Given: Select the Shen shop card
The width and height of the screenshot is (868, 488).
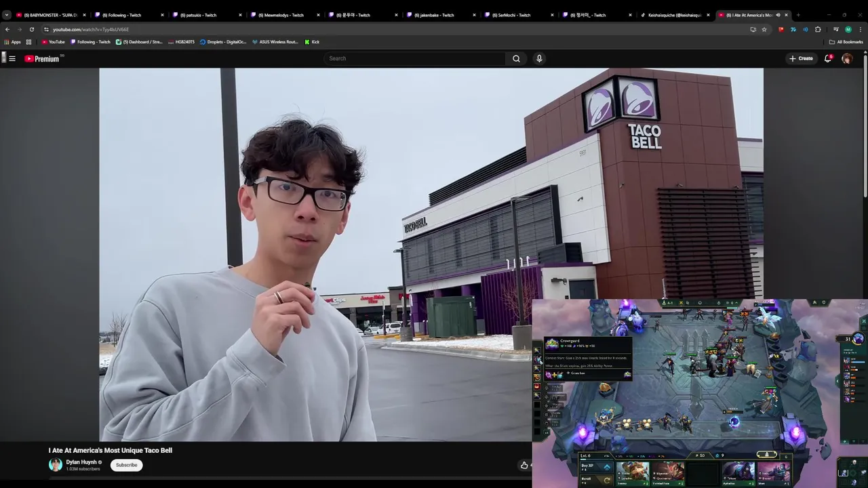Looking at the screenshot, I should point(774,473).
